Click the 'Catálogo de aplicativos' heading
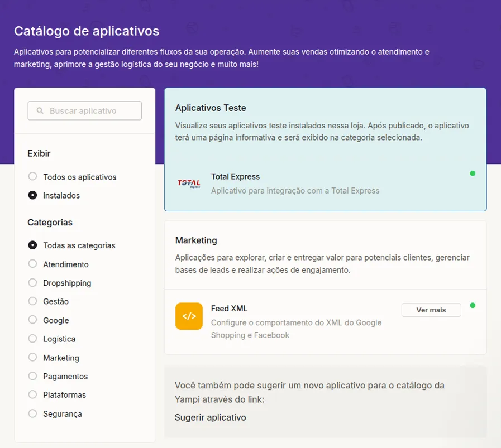 (87, 31)
